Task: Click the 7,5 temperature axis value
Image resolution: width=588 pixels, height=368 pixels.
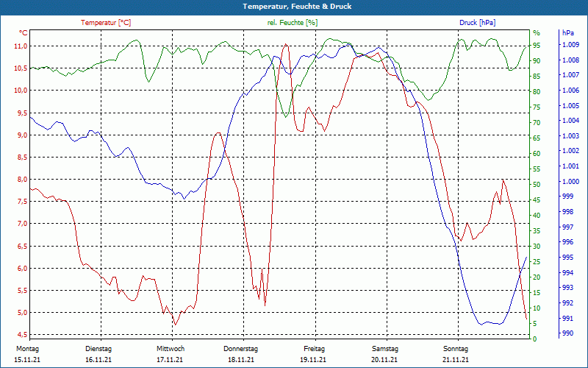Action: [x=22, y=202]
